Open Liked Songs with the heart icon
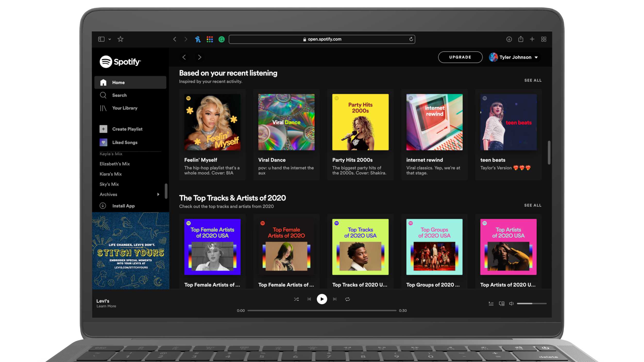The image size is (644, 362). [x=103, y=142]
